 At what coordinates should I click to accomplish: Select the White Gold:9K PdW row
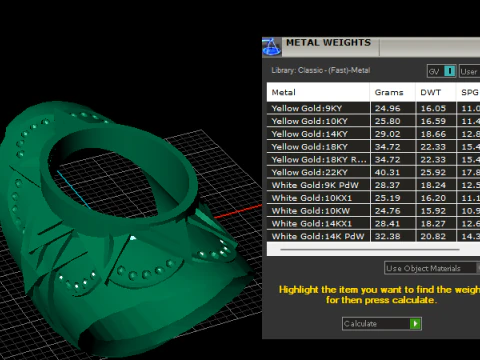373,185
